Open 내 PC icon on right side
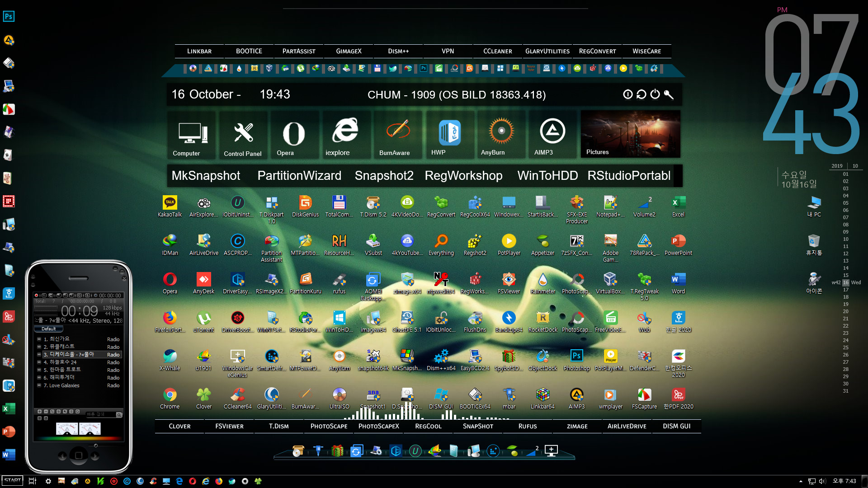868x488 pixels. click(814, 206)
